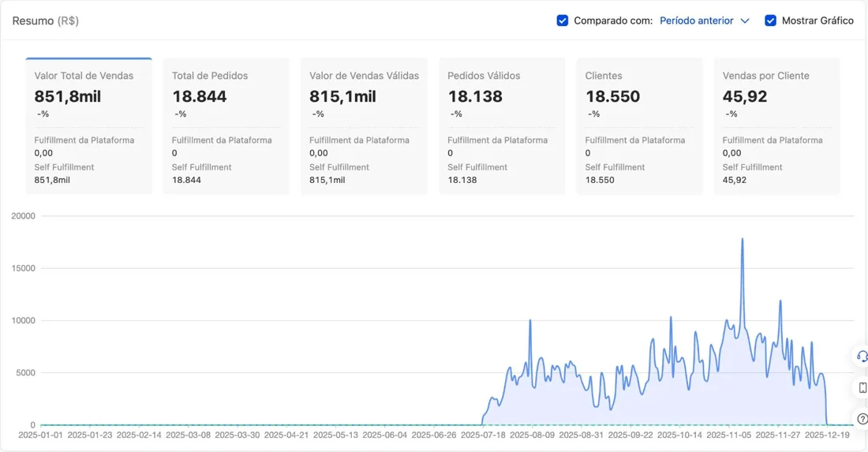This screenshot has width=868, height=452.
Task: Select the Valor Total de Vendas card
Action: (88, 126)
